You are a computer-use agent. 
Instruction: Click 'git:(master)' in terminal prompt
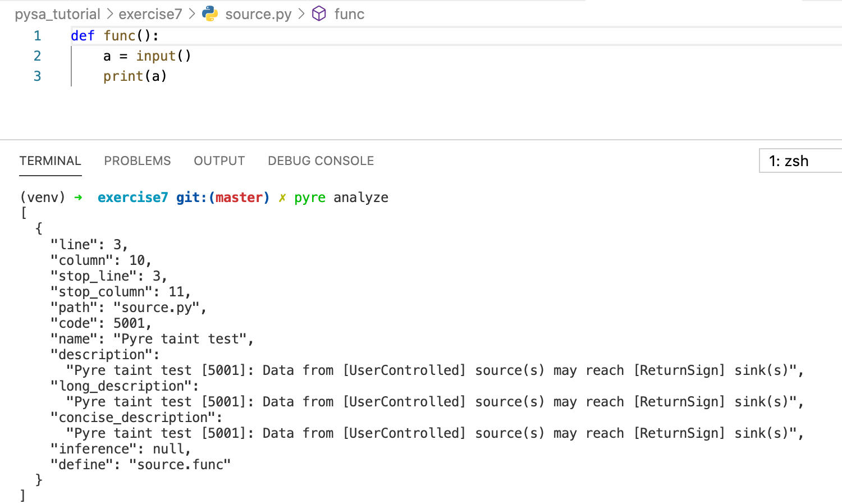tap(223, 198)
